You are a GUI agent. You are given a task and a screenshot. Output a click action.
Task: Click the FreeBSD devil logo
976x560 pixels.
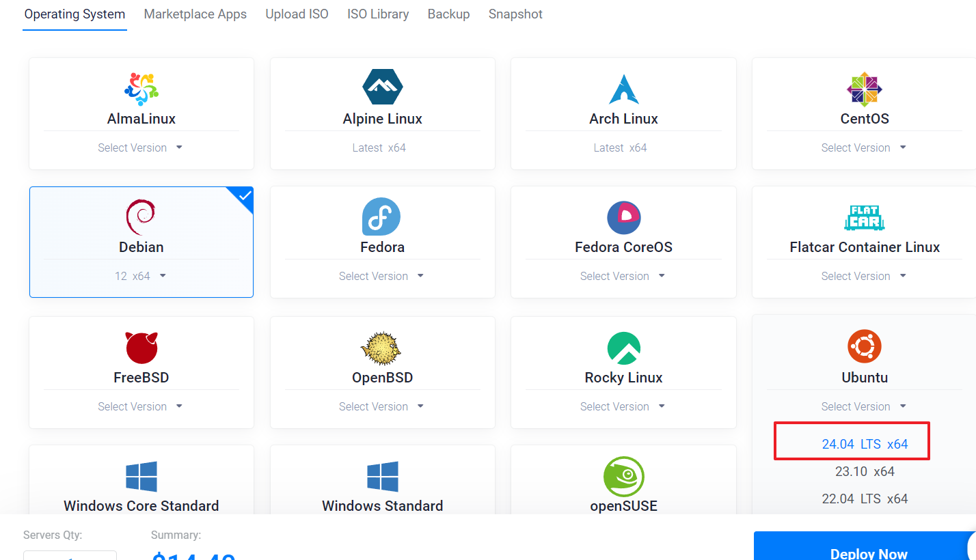(141, 348)
